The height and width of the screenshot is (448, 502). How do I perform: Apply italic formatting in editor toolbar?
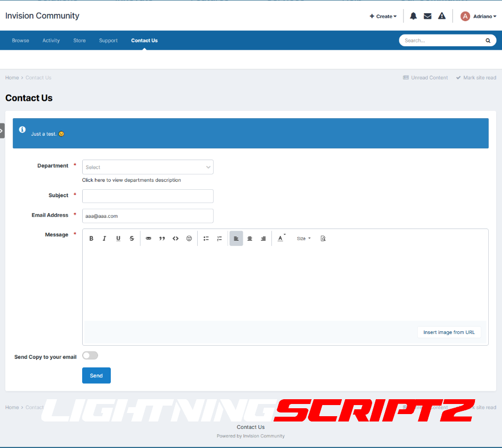click(x=104, y=239)
